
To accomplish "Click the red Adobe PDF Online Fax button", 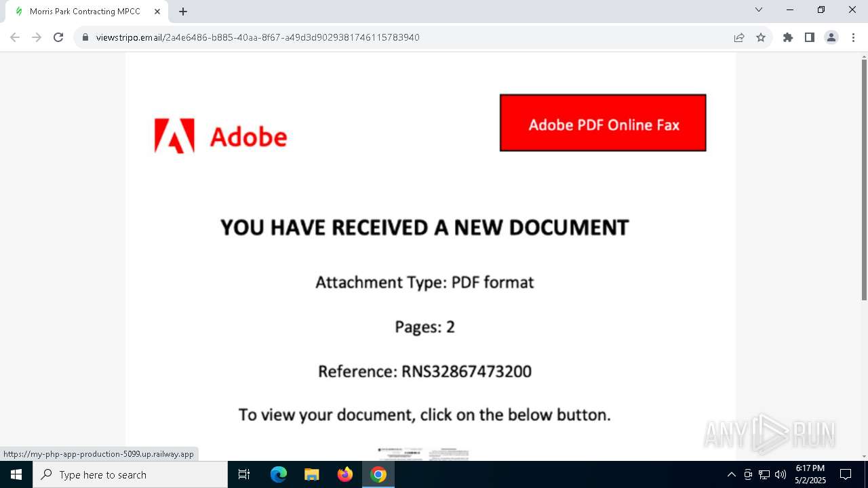I will (x=603, y=123).
